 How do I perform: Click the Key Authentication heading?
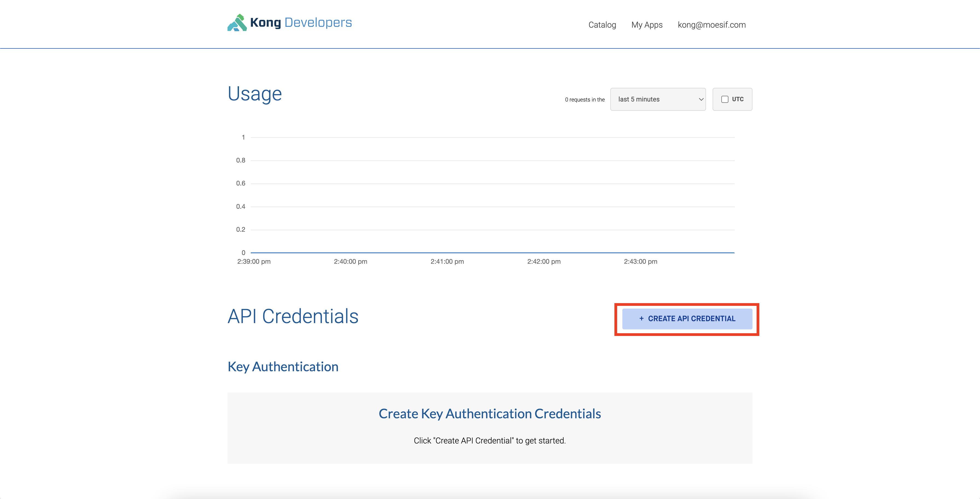283,367
